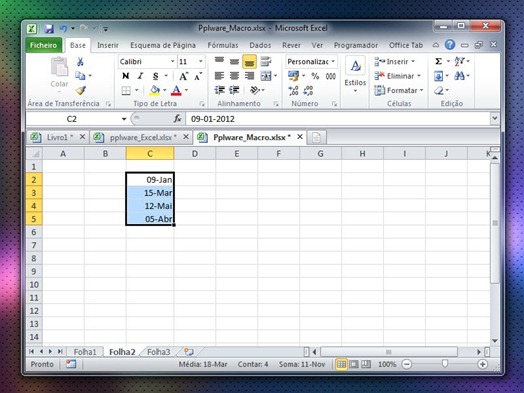The height and width of the screenshot is (393, 524).
Task: Decrease decimal places icon
Action: coord(308,90)
